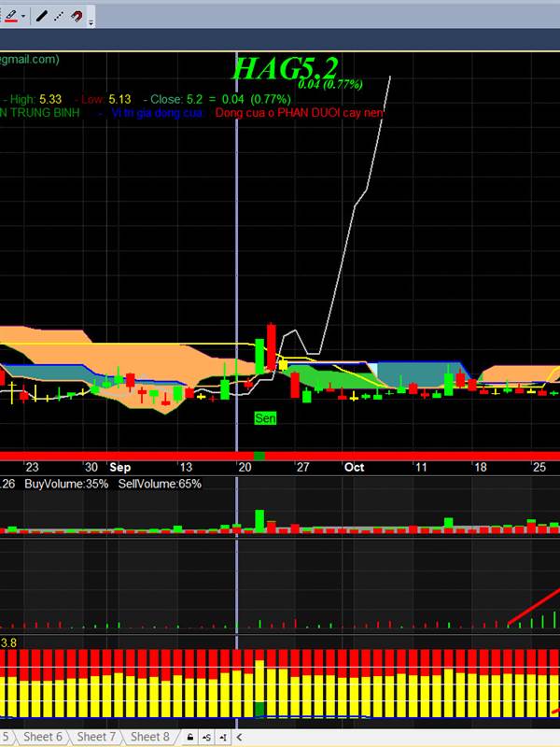Click the green segment on red ribbon
The image size is (560, 747).
point(259,456)
